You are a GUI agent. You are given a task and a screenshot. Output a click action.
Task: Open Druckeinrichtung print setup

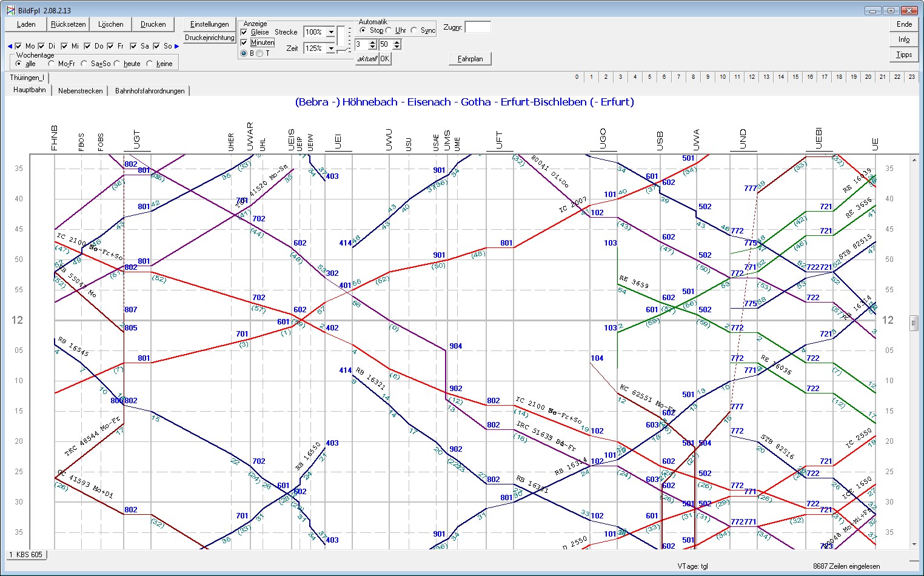(x=209, y=38)
